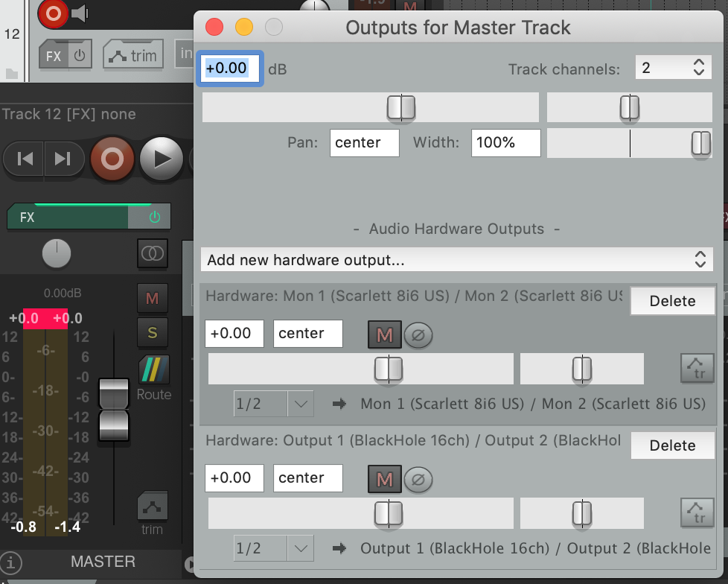
Task: Solo the FX track with the S button
Action: 152,333
